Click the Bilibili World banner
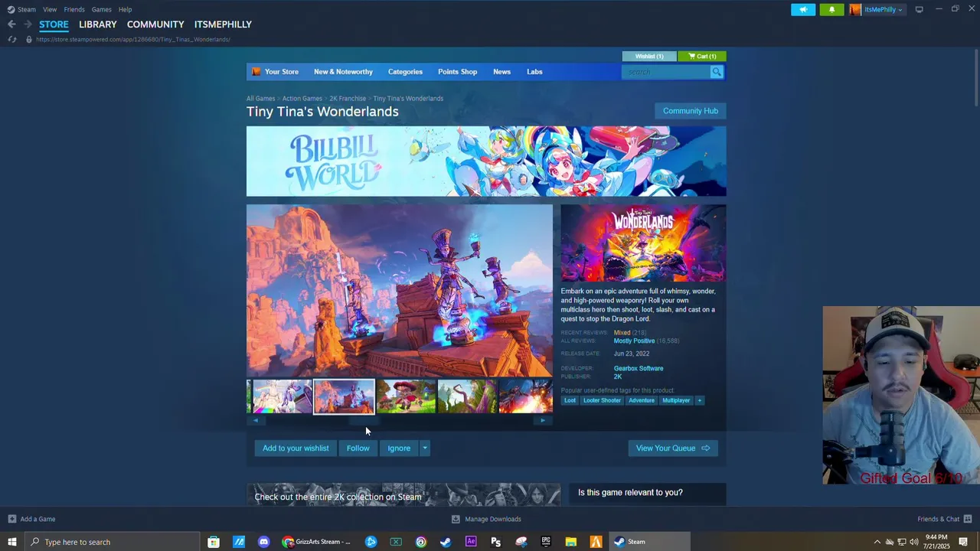Viewport: 980px width, 551px height. click(x=486, y=161)
